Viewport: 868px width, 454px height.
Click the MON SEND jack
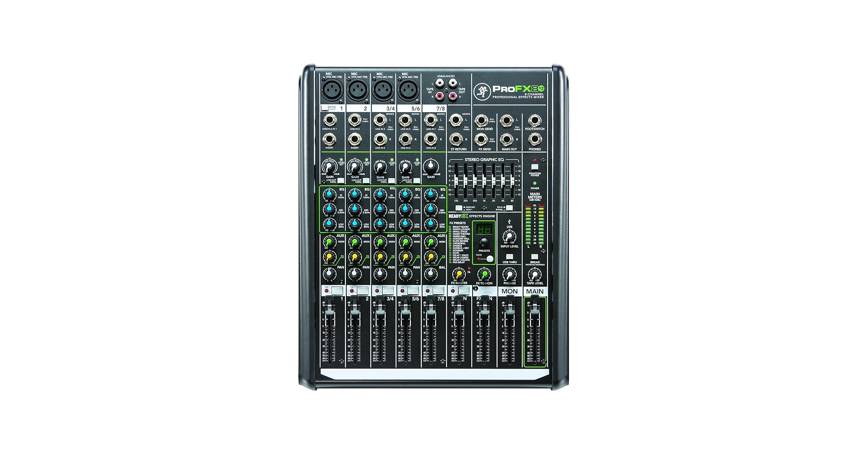[482, 120]
